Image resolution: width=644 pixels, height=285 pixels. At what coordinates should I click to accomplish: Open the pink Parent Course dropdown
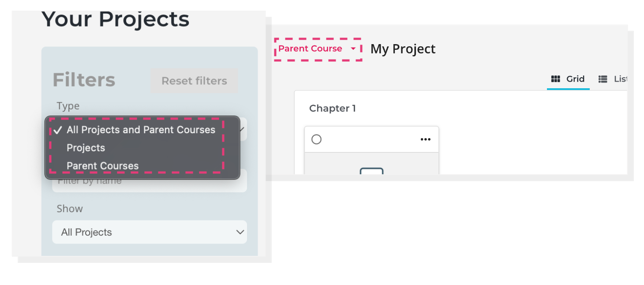pyautogui.click(x=318, y=49)
